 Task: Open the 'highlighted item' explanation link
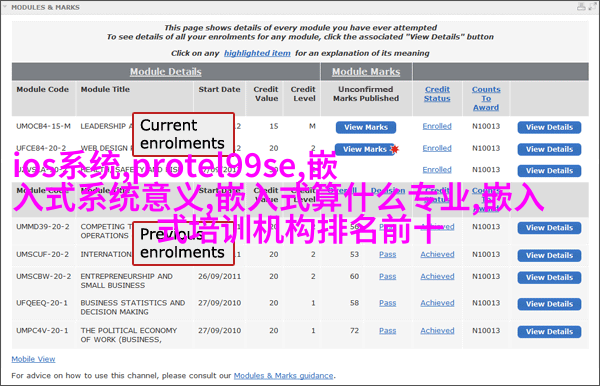click(257, 53)
